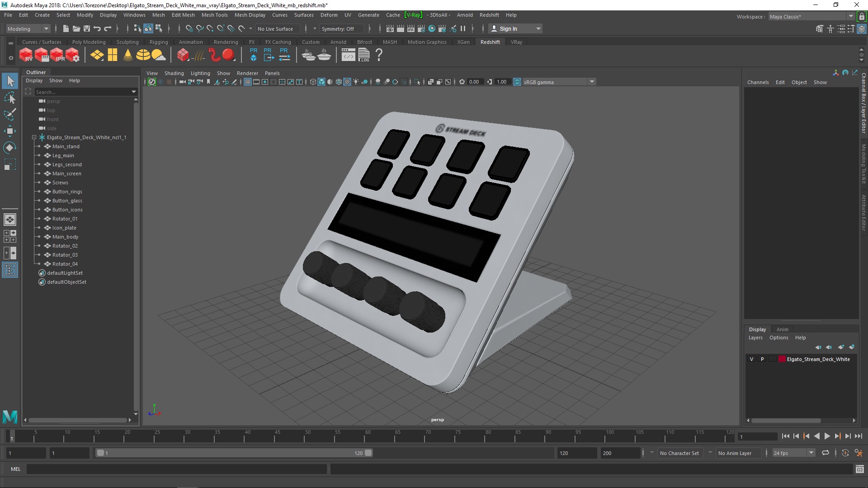
Task: Click the current frame field near playback controls
Action: point(757,437)
